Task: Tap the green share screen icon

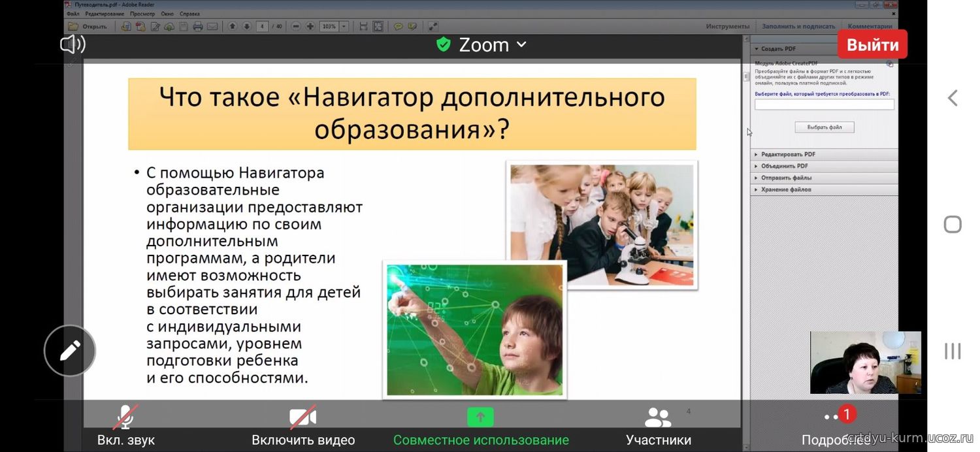Action: pyautogui.click(x=480, y=417)
